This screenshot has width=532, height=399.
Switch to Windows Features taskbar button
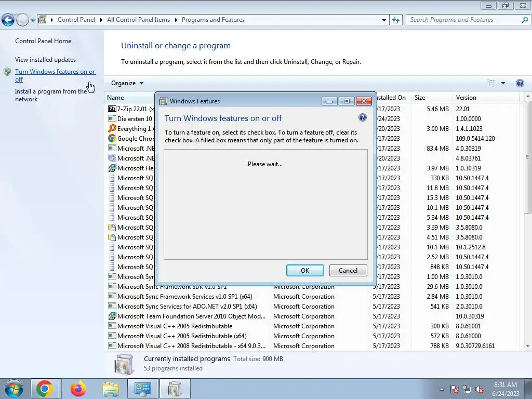[175, 389]
